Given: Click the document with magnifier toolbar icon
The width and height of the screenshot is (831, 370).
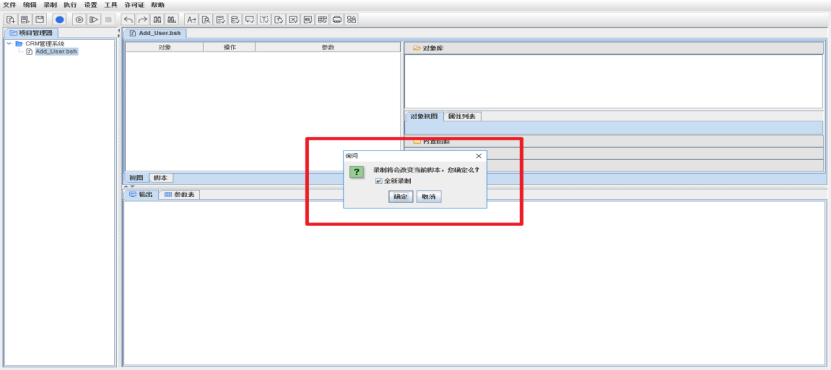Looking at the screenshot, I should click(206, 20).
